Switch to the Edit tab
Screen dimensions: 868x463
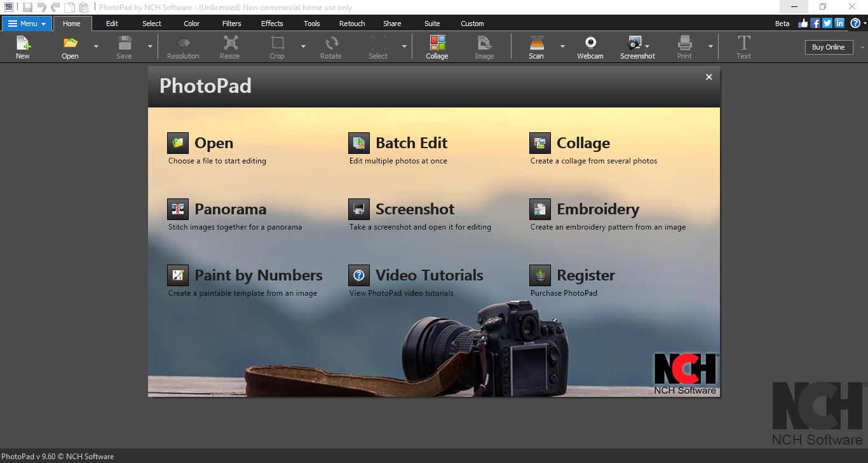[x=112, y=24]
